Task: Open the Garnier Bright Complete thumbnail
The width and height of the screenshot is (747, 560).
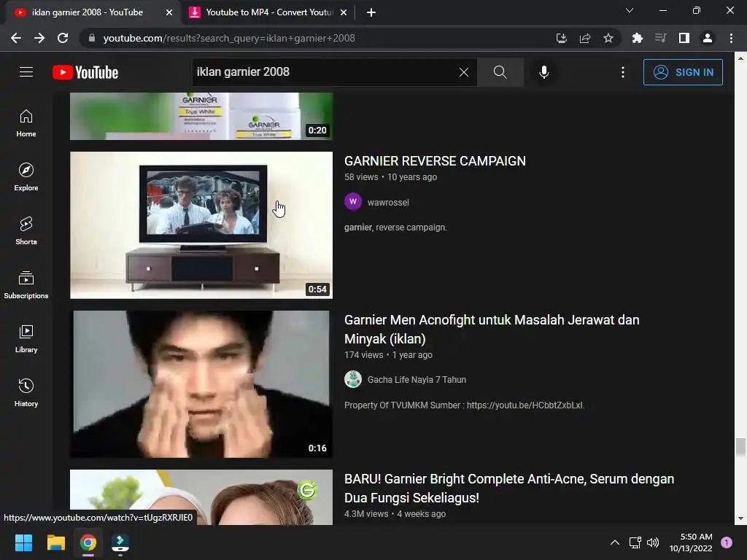Action: tap(201, 497)
